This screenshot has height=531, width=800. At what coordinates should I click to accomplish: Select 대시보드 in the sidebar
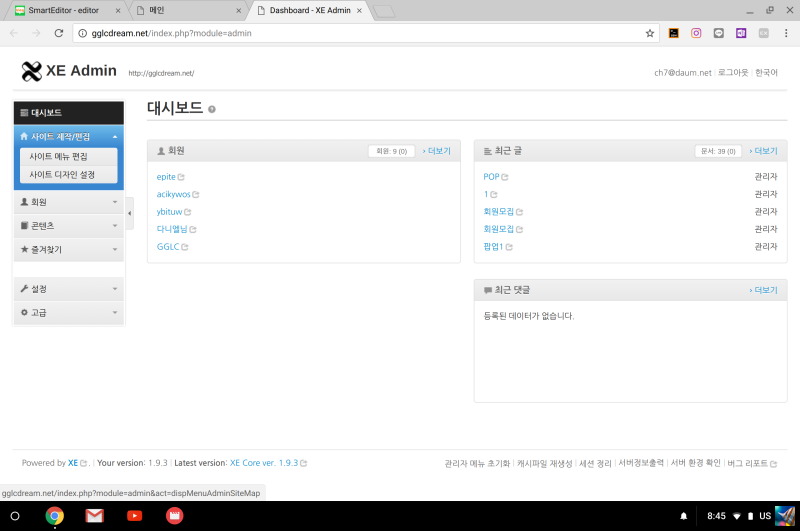69,113
